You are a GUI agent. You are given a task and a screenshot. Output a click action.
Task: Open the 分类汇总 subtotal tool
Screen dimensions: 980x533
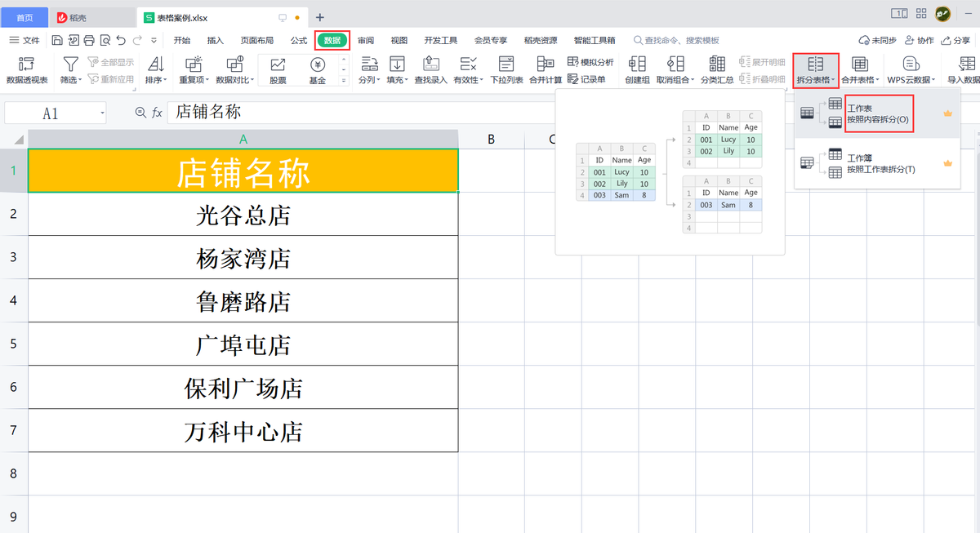(716, 71)
